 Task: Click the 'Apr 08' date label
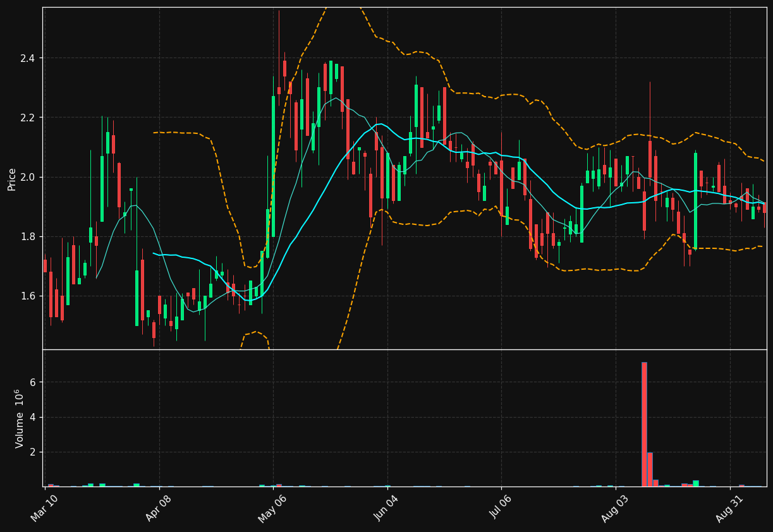(158, 507)
